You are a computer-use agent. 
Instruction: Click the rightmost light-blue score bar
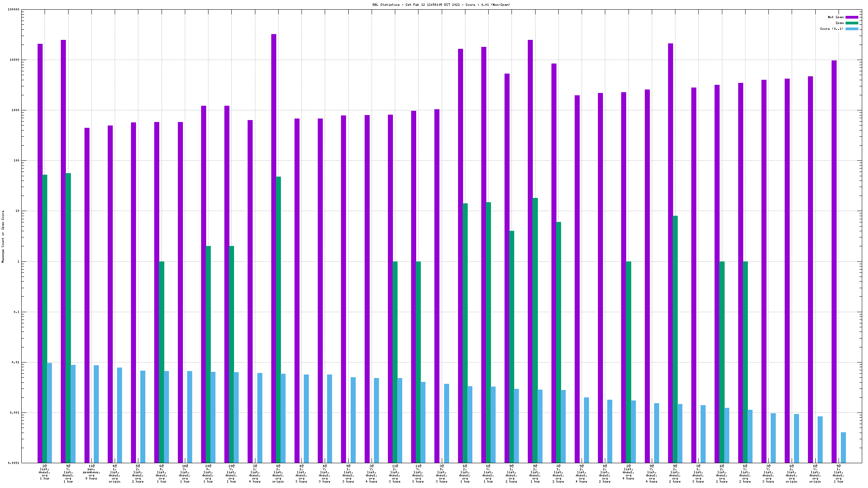[x=843, y=447]
